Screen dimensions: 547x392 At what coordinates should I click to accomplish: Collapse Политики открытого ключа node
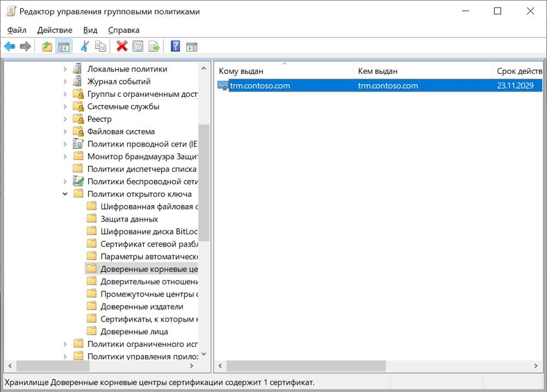[65, 194]
